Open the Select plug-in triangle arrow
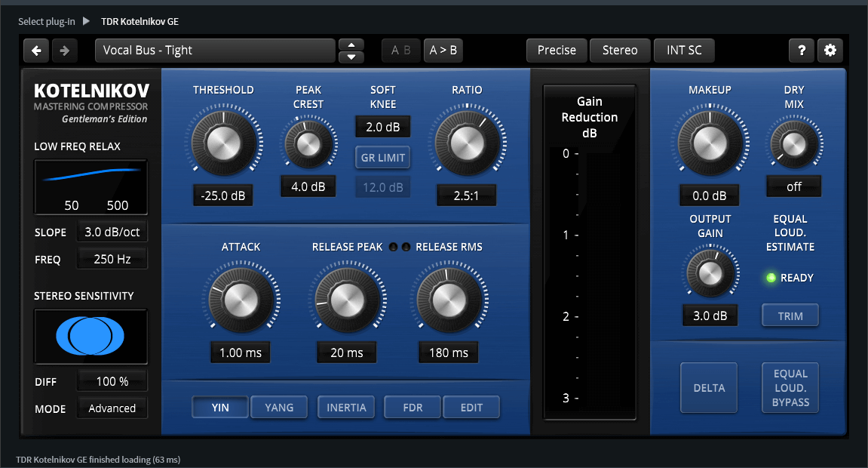This screenshot has height=468, width=868. [86, 21]
